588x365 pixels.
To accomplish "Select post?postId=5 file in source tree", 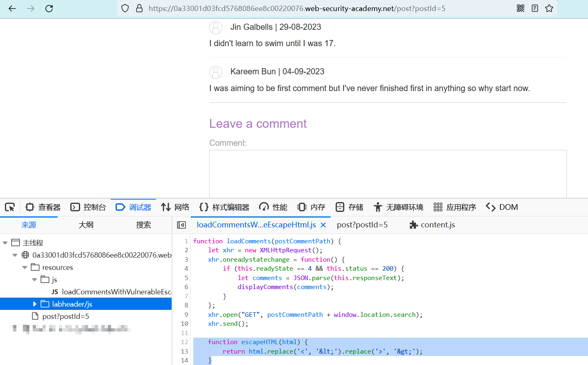I will pyautogui.click(x=65, y=316).
